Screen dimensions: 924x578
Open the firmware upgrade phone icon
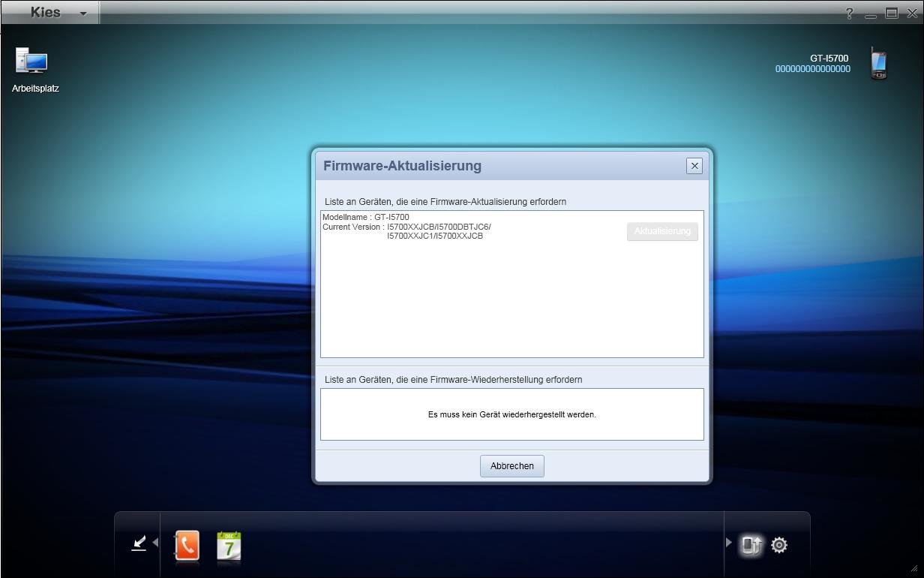tap(751, 545)
